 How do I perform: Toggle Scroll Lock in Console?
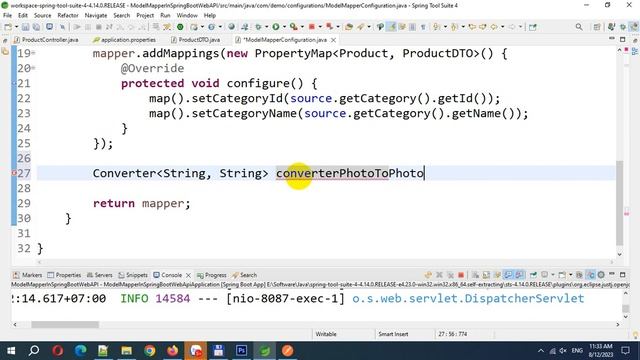[x=486, y=275]
